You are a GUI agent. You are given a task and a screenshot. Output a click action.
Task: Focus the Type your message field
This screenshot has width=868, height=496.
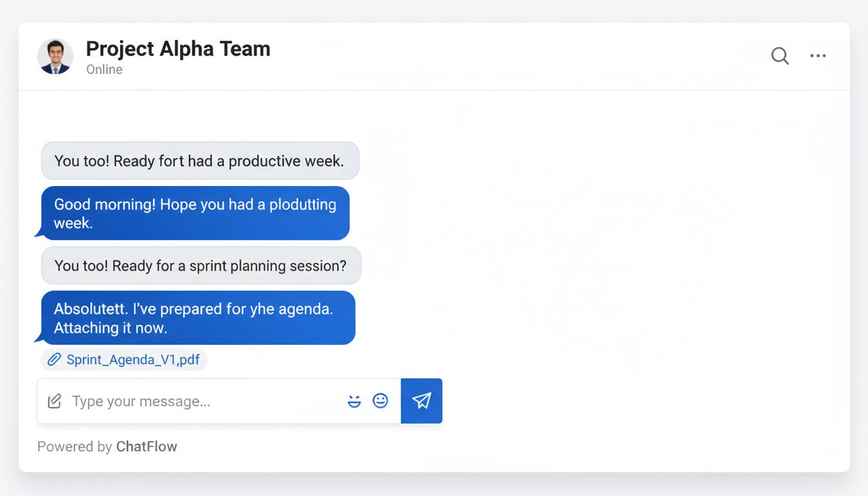(x=207, y=401)
